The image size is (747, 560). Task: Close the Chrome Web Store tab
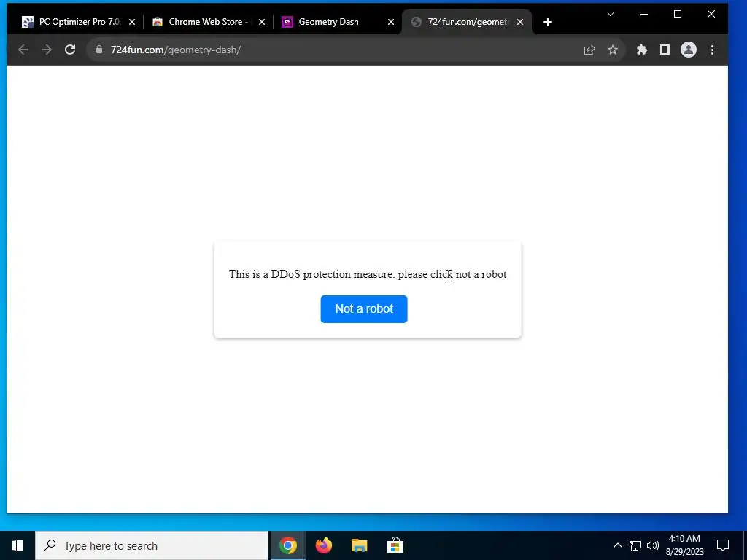[262, 22]
